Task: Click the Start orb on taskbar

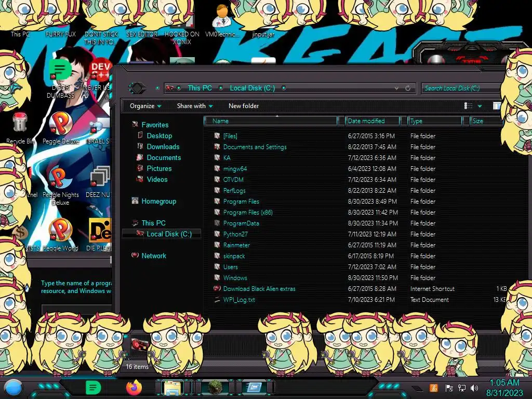Action: [14, 388]
